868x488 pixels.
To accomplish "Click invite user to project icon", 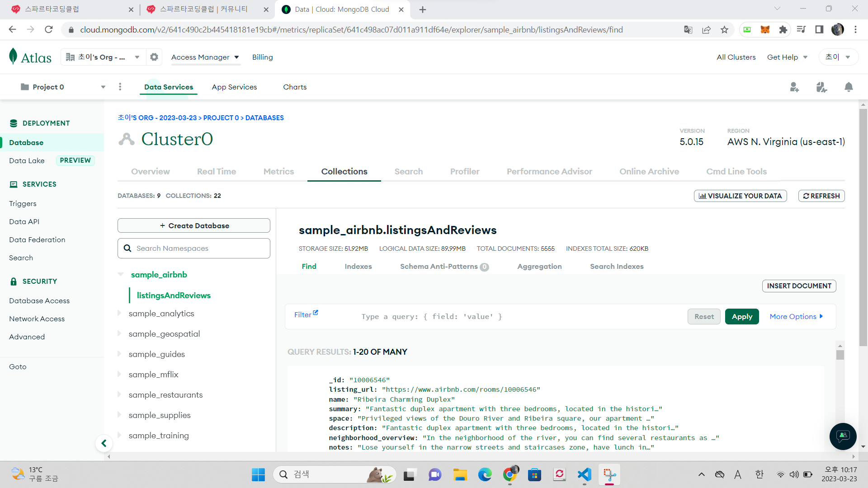I will coord(794,87).
